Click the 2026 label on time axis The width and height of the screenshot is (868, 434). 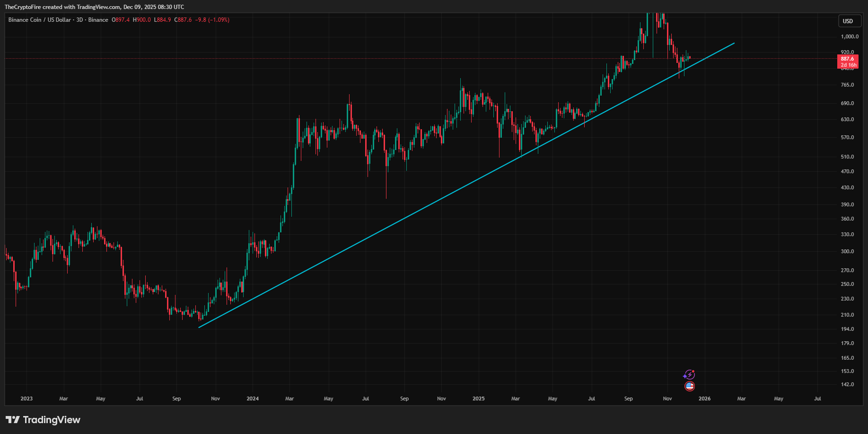704,399
